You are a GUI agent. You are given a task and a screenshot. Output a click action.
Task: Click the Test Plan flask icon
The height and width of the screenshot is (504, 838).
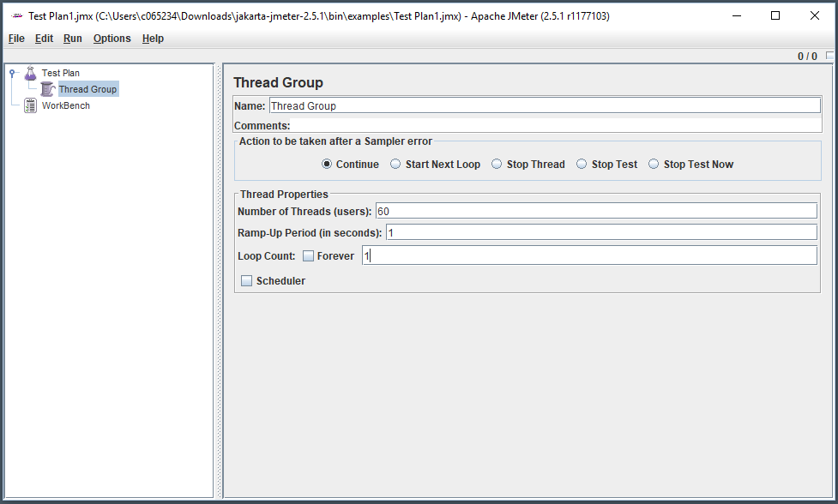(31, 73)
